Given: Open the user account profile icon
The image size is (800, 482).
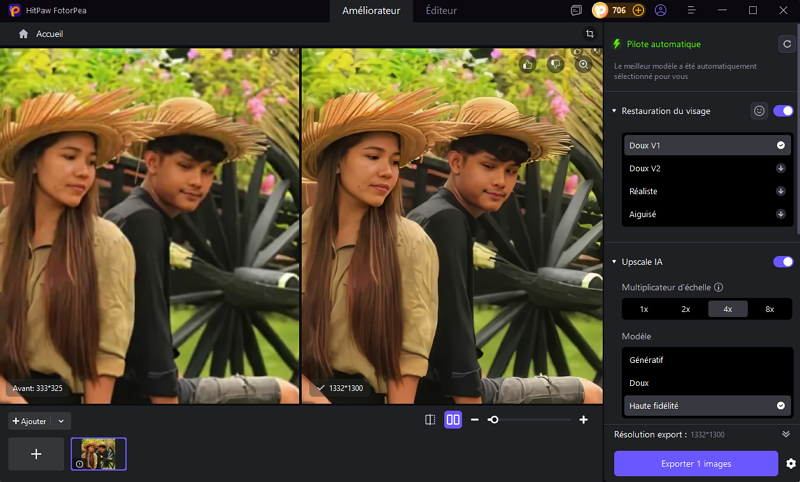Looking at the screenshot, I should click(661, 10).
